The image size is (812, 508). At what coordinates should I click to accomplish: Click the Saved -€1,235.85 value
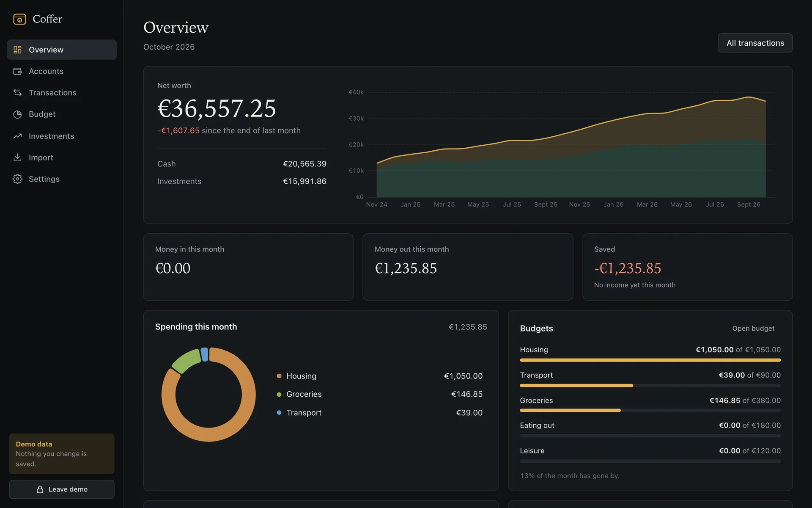[x=628, y=268]
